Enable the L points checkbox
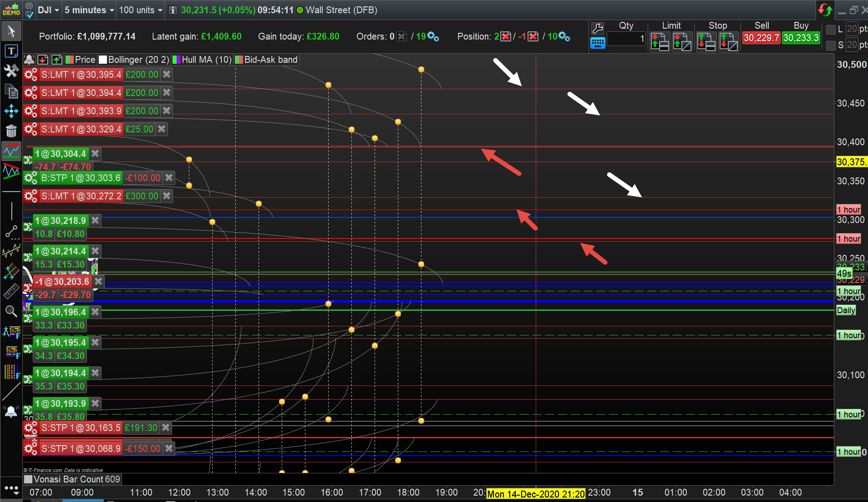This screenshot has height=502, width=868. (831, 30)
